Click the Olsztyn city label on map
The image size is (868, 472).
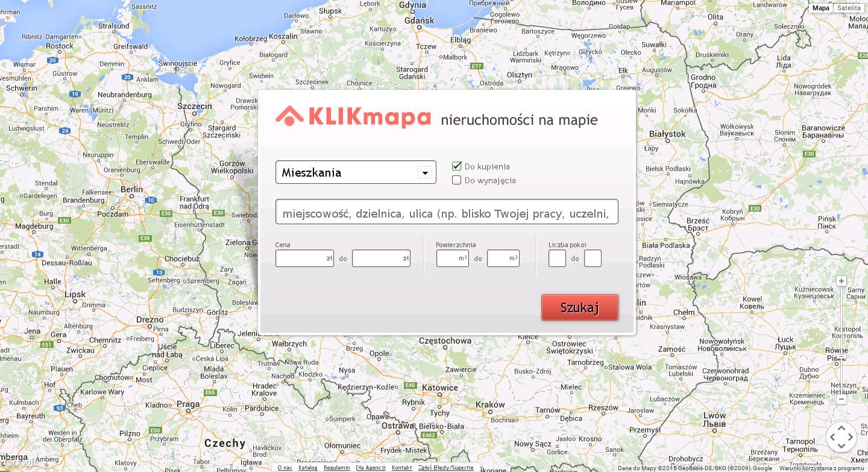pyautogui.click(x=520, y=75)
